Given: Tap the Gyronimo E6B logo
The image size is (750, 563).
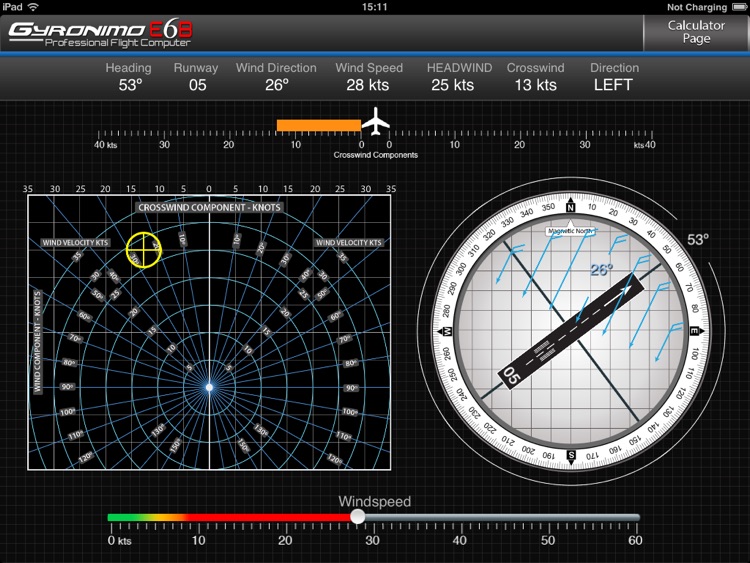Looking at the screenshot, I should click(x=100, y=33).
